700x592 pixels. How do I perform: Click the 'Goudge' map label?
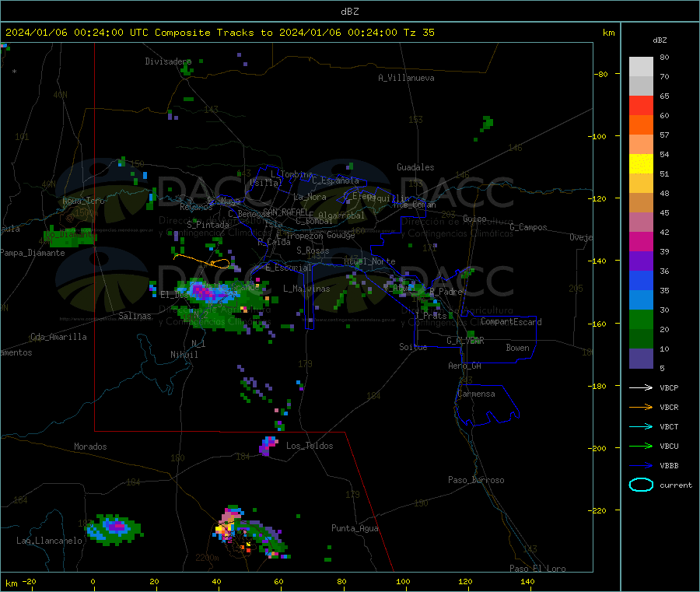click(341, 235)
